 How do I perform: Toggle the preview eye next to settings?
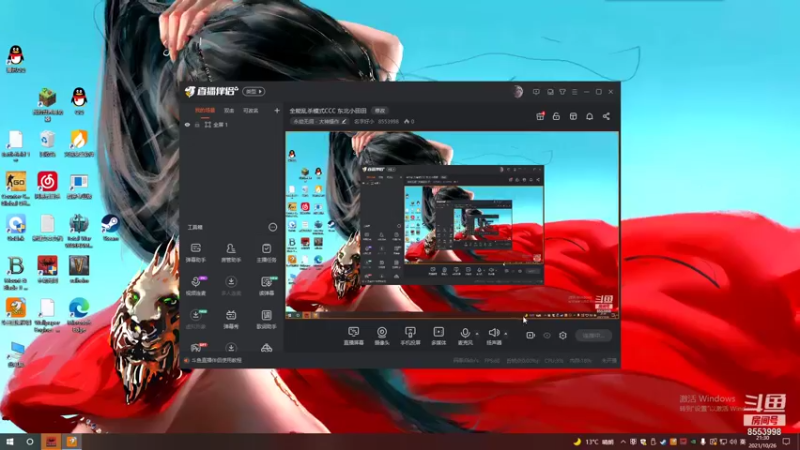tap(546, 336)
